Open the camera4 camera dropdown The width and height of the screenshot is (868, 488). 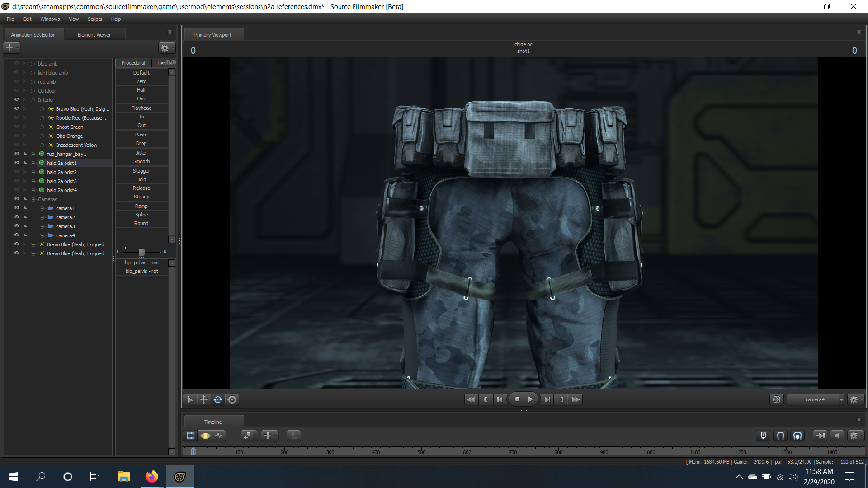(816, 399)
